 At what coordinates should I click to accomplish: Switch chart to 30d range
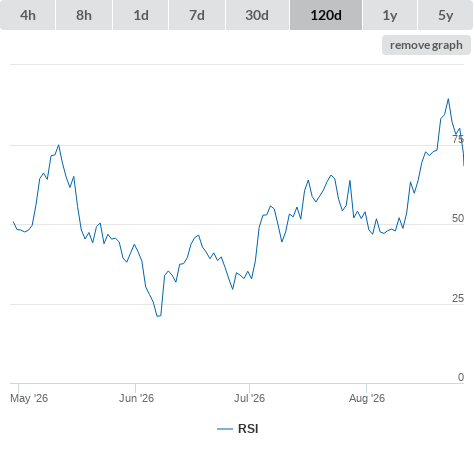(x=257, y=15)
